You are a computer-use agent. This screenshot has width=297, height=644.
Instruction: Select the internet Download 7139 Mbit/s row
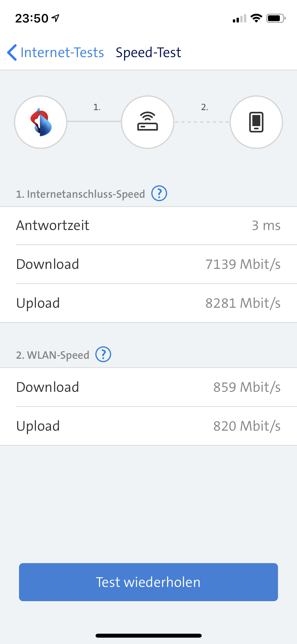point(148,264)
